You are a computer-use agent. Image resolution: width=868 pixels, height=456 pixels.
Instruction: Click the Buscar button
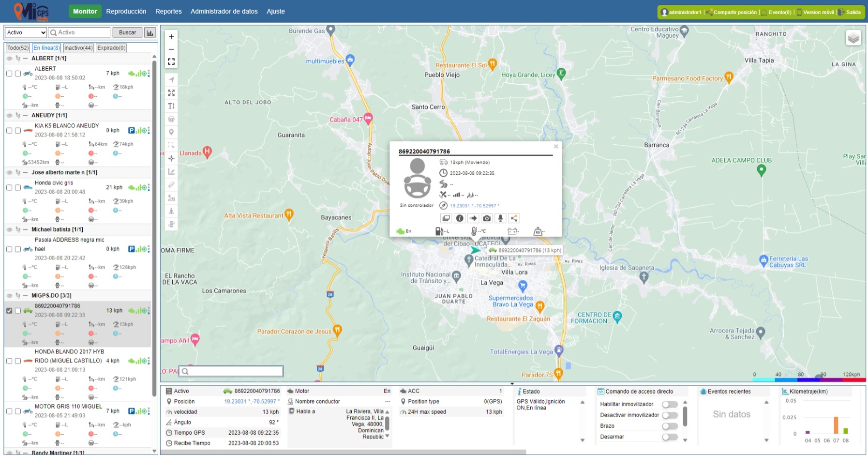pyautogui.click(x=127, y=32)
